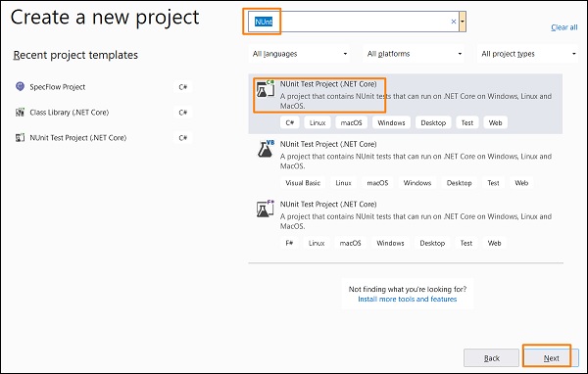This screenshot has width=588, height=374.
Task: Click the C# tag beside SpecFlow Project
Action: pyautogui.click(x=183, y=87)
